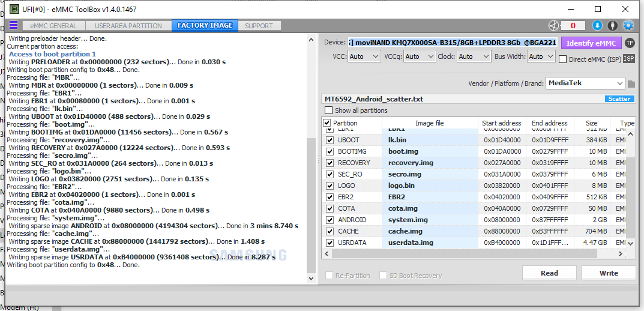Uncheck the USRDATA partition checkbox
This screenshot has height=311, width=644.
tap(330, 243)
